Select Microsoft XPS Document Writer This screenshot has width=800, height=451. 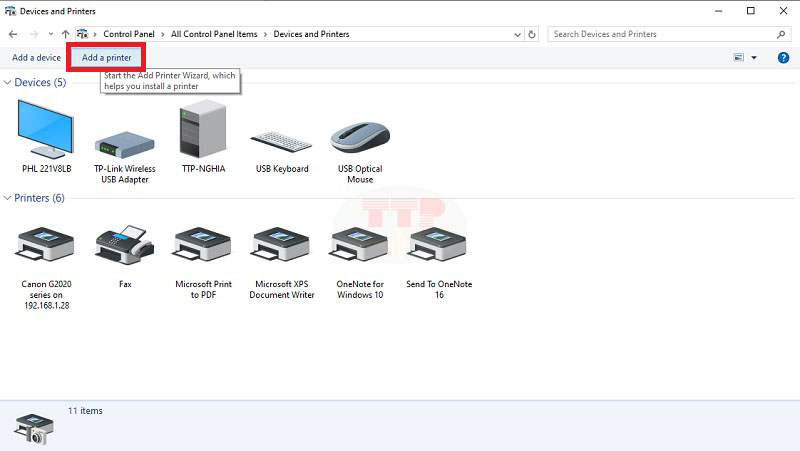[x=281, y=248]
